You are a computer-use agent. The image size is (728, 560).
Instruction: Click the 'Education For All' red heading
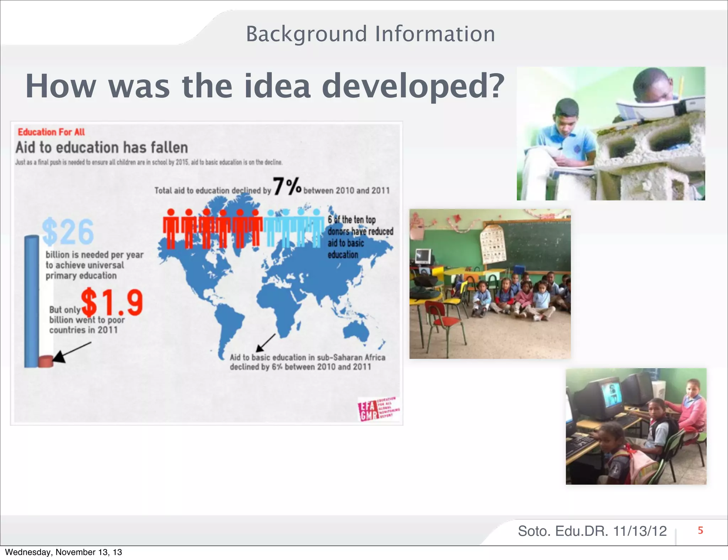(51, 132)
